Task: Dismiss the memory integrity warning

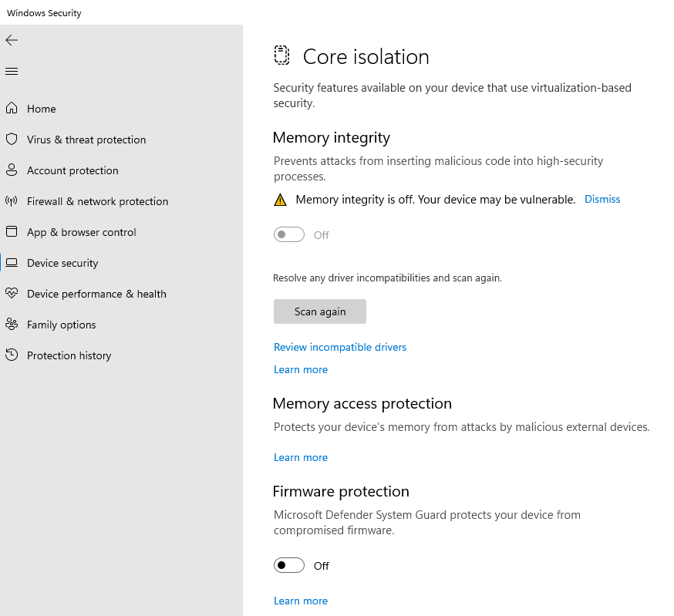Action: [602, 199]
